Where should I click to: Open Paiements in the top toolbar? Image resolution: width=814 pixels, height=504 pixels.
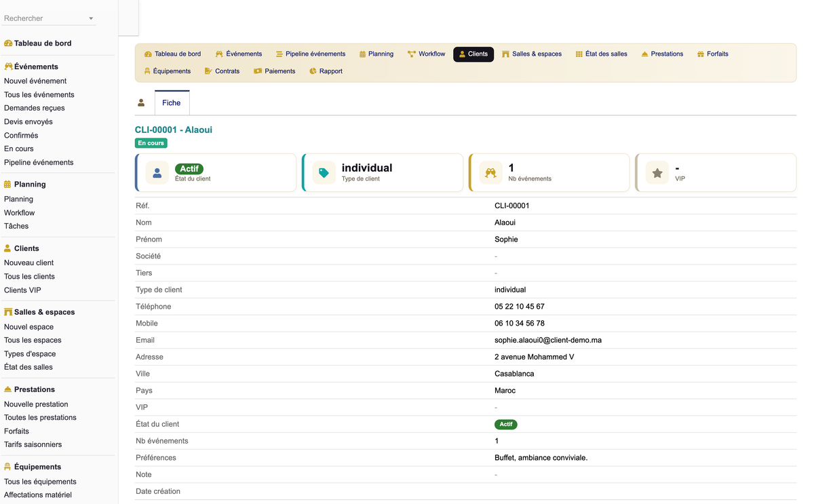[274, 71]
